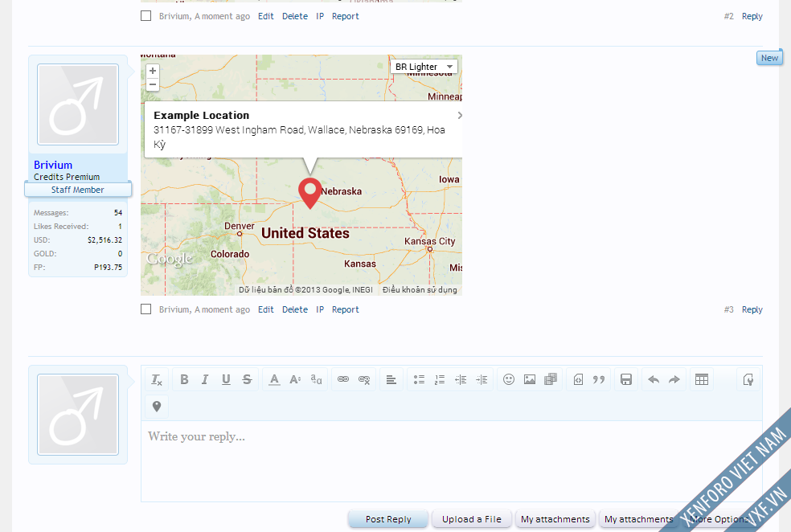Viewport: 791px width, 532px height.
Task: Insert an unordered bullet list
Action: pos(419,379)
